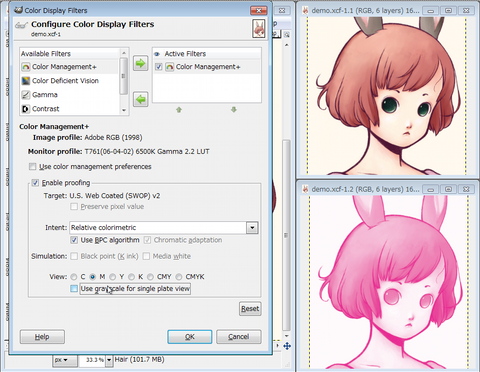The height and width of the screenshot is (372, 480).
Task: Click the eye column header in Active Filters
Action: coord(157,54)
